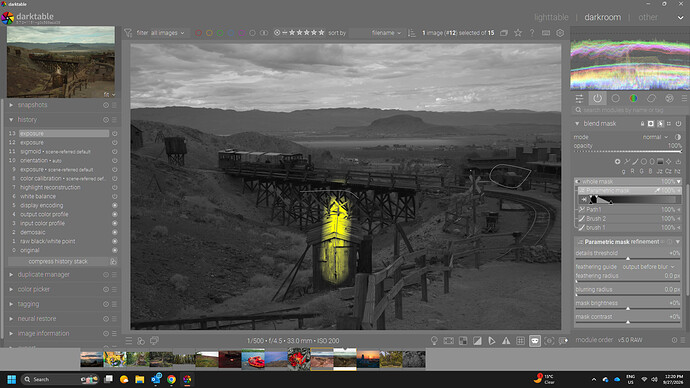Open the quick access panel icon tab
This screenshot has width=690, height=388.
579,99
